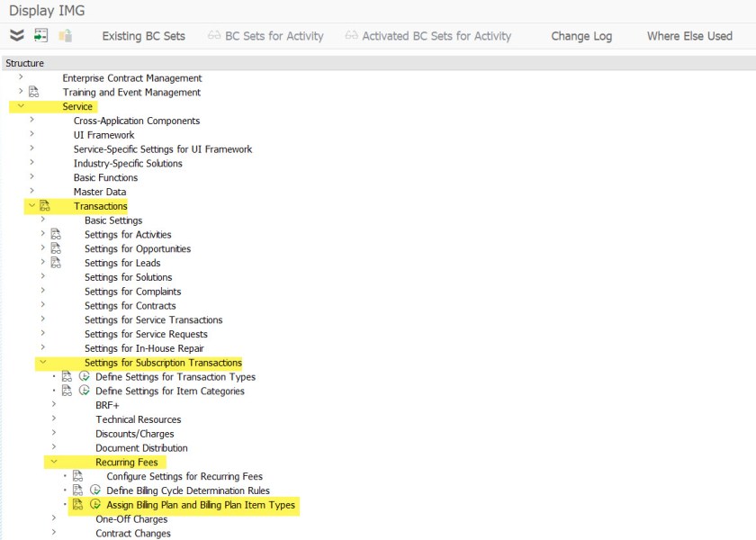756x540 pixels.
Task: Click the Expand All double-chevron toolbar icon
Action: click(17, 36)
